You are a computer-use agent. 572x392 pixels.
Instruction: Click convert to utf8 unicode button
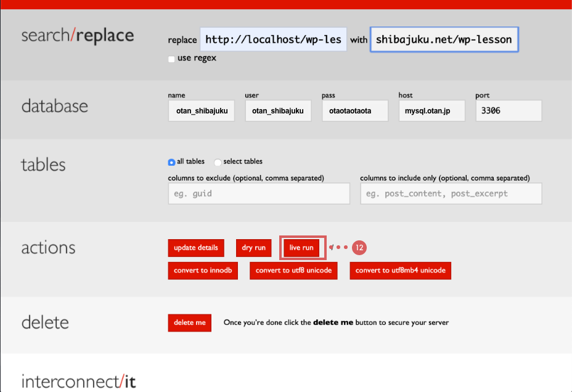click(x=293, y=271)
